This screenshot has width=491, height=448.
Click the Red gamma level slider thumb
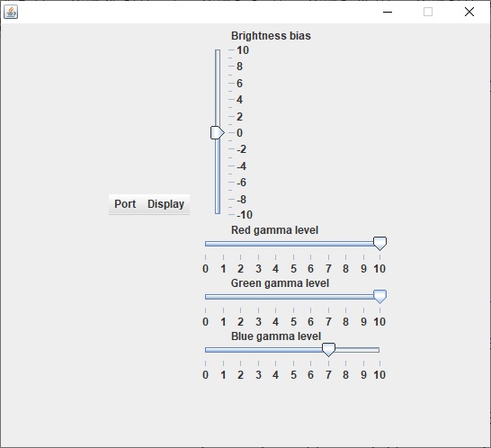point(379,244)
